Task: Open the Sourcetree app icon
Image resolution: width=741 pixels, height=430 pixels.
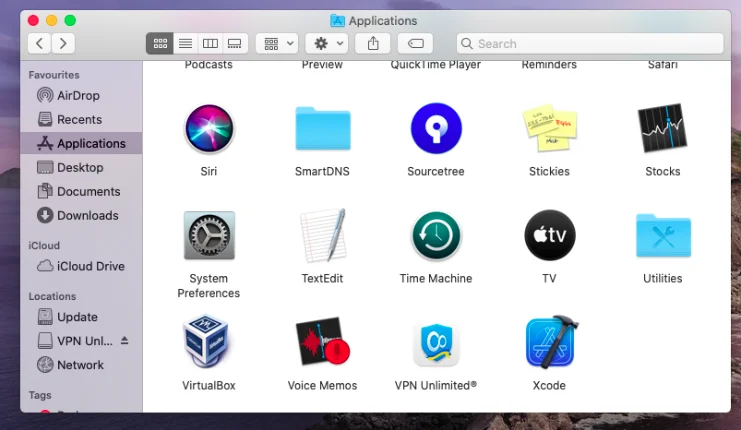Action: [x=436, y=129]
